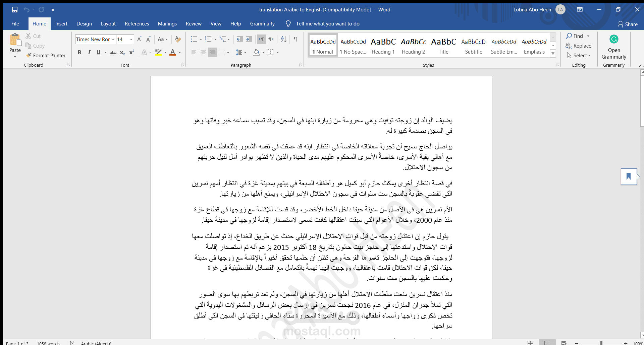
Task: Apply the Heading 1 style
Action: 383,45
